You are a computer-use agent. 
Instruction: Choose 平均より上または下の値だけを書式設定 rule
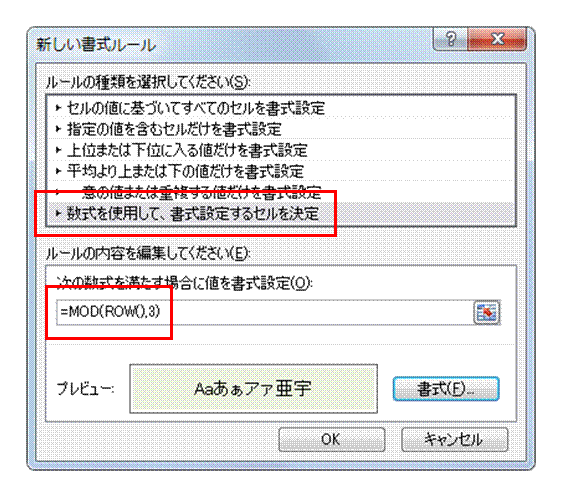(281, 171)
